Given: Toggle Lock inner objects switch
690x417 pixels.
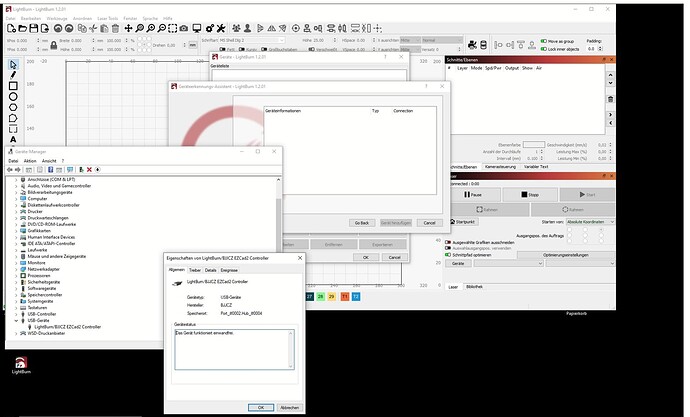Looking at the screenshot, I should tap(543, 49).
